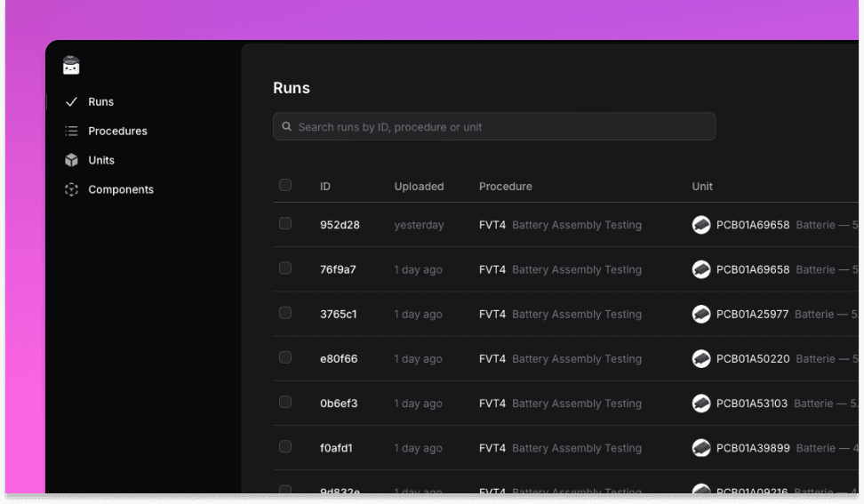Open Procedures in the sidebar
This screenshot has height=504, width=864.
[x=117, y=131]
